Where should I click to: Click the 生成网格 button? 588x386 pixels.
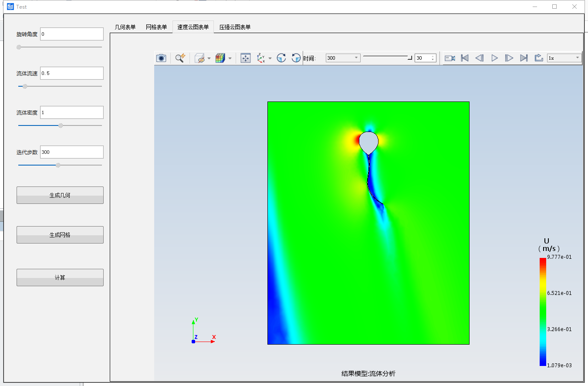point(60,235)
